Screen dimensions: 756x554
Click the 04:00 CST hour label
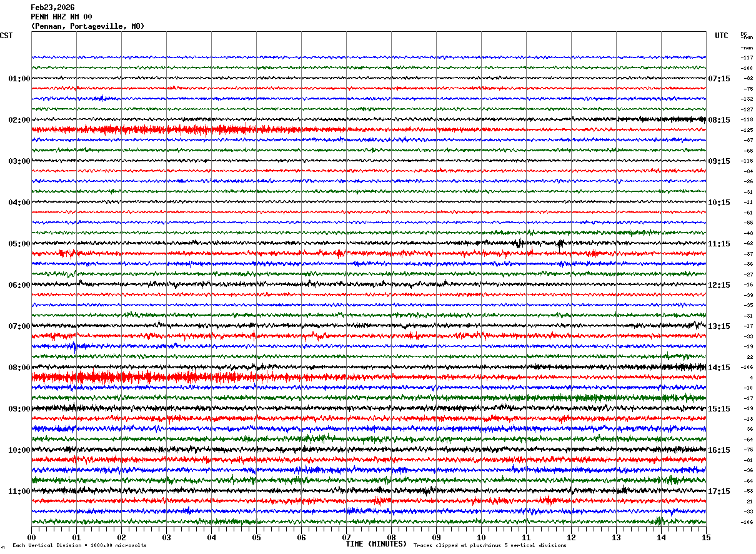pos(19,203)
